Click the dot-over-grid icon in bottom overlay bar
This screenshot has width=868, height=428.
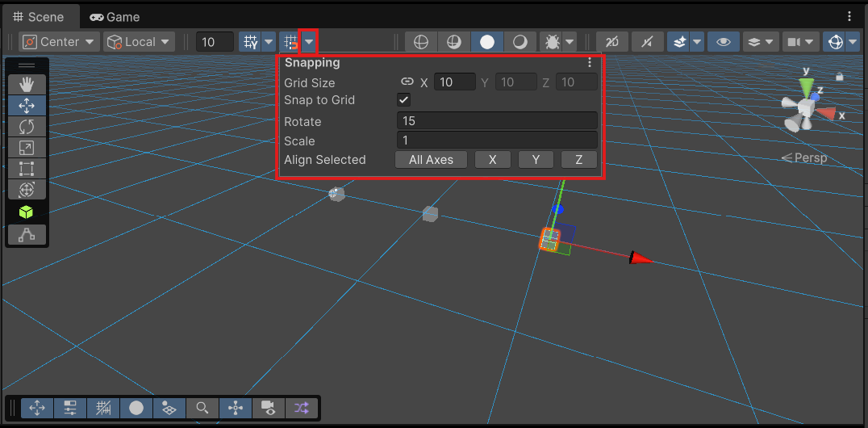coord(169,409)
